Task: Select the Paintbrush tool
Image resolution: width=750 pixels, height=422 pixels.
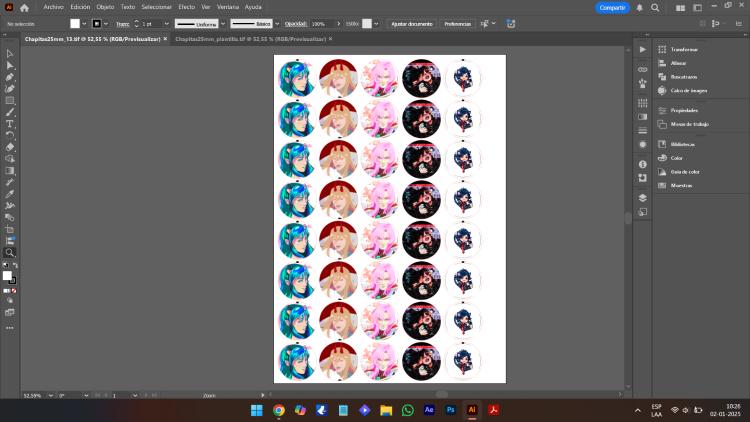Action: [x=10, y=112]
